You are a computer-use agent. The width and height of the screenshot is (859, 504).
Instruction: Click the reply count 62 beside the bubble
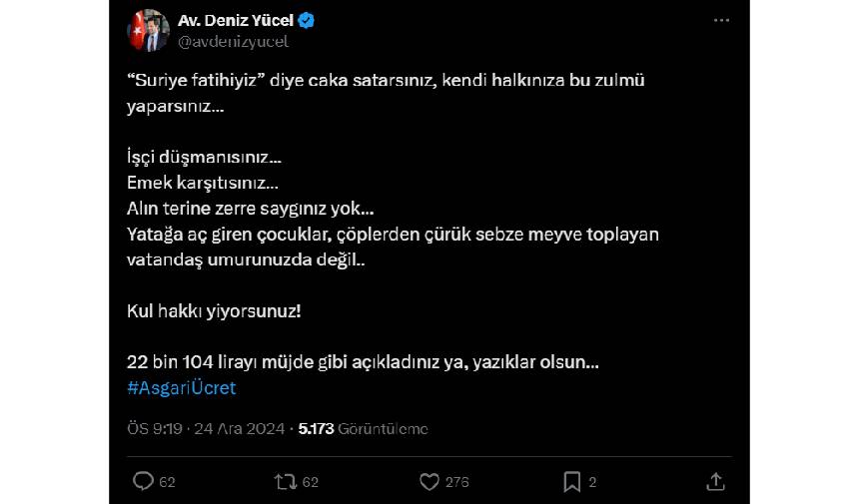[x=167, y=482]
